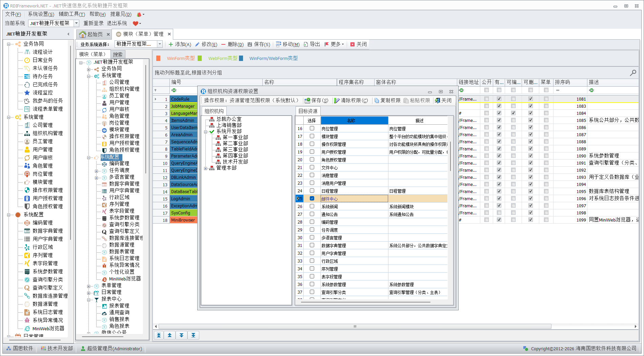Click scroll-to-bottom arrow button below grid
The image size is (644, 356).
pyautogui.click(x=193, y=335)
